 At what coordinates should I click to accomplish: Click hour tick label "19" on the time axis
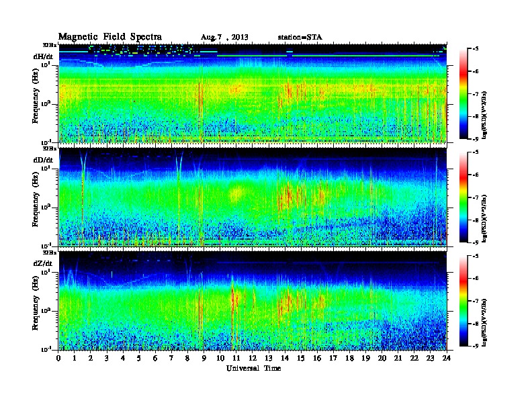[x=365, y=358]
